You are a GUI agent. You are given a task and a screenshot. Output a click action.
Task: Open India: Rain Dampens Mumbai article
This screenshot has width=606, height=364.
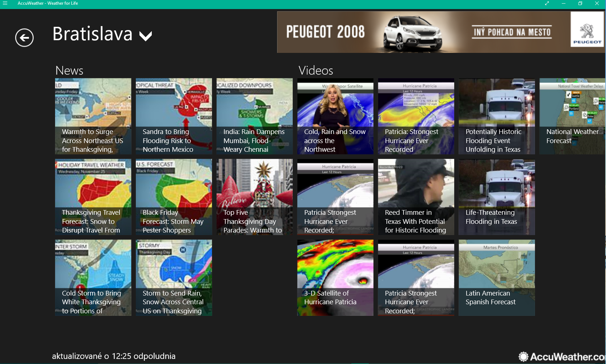(255, 116)
